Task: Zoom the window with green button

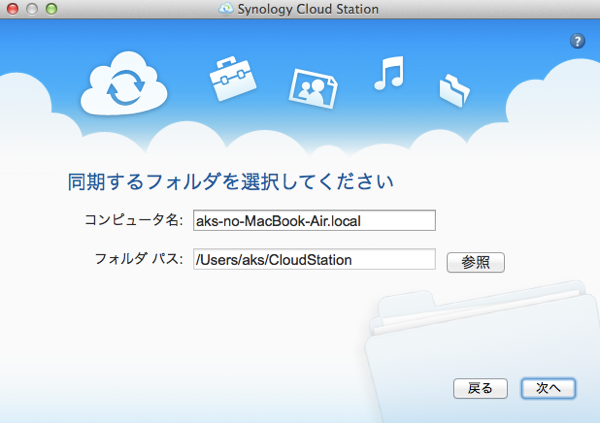Action: (x=51, y=8)
